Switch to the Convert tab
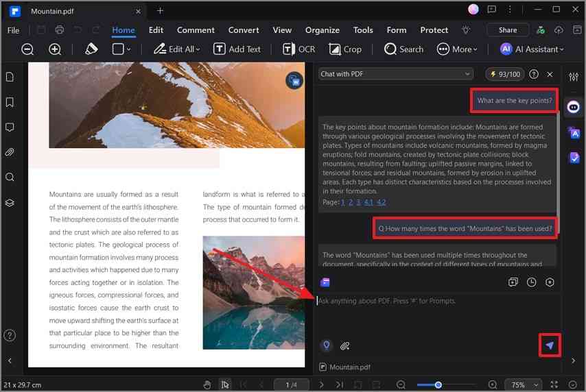This screenshot has height=392, width=586. pyautogui.click(x=244, y=30)
